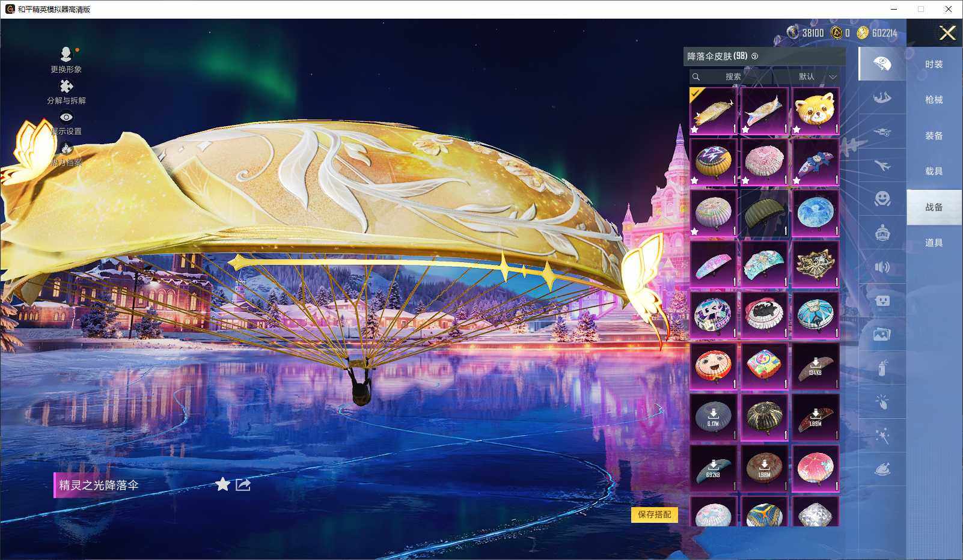Click the 38100 silver coin balance
This screenshot has height=560, width=963.
806,33
